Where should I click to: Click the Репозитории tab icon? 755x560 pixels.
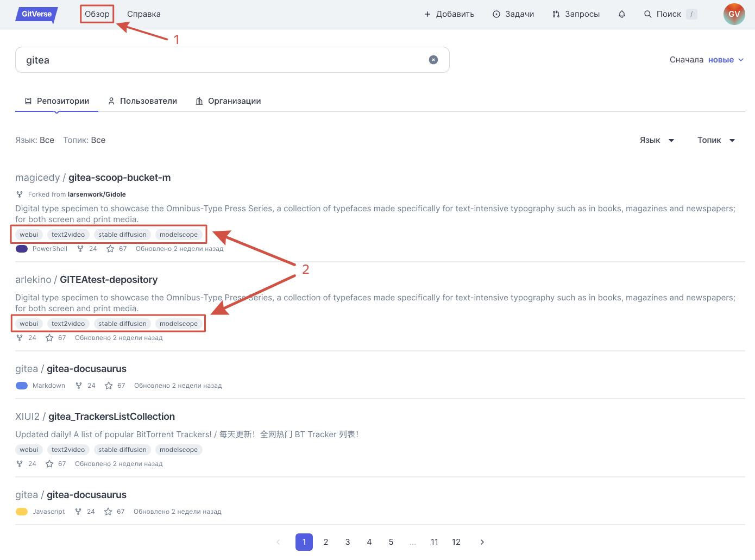pos(28,101)
